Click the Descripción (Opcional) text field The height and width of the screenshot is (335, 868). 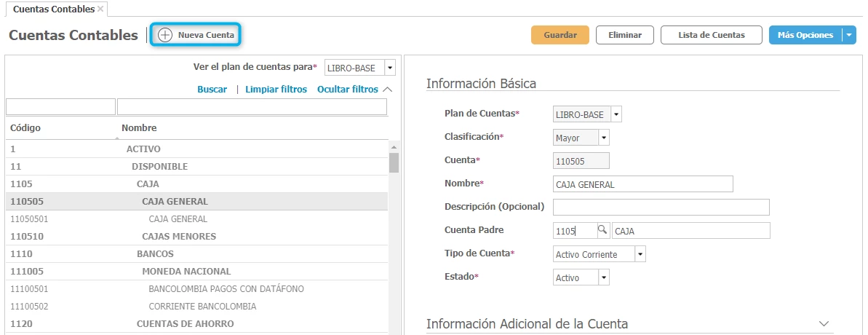[x=661, y=207]
